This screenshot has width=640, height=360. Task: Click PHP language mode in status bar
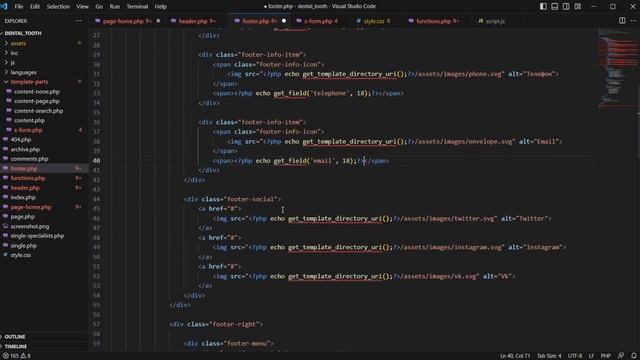pos(606,356)
